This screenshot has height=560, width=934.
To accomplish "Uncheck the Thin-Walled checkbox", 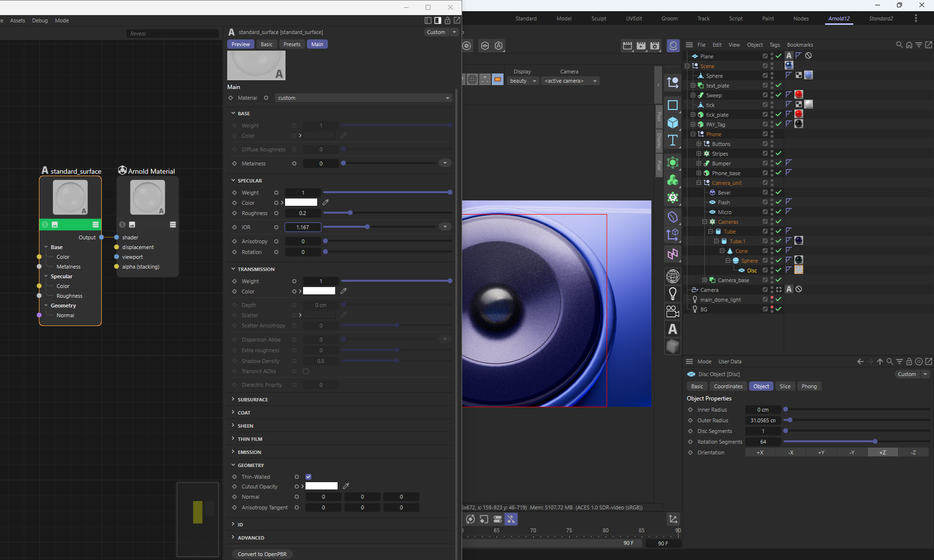I will (308, 477).
